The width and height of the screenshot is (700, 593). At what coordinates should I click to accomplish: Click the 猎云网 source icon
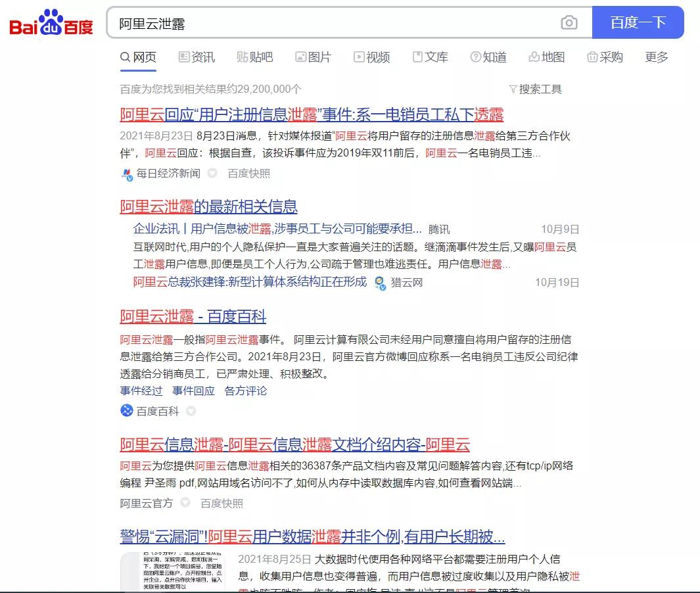[380, 283]
